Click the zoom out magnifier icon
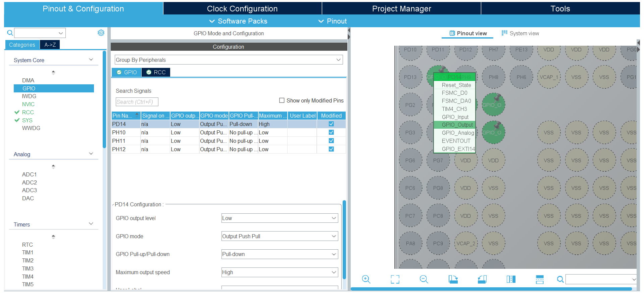The image size is (644, 293). coord(424,279)
